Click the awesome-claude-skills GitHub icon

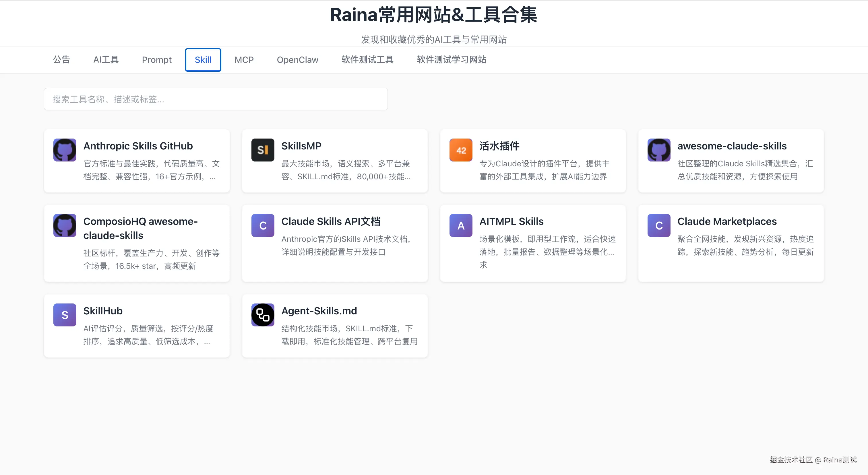pyautogui.click(x=659, y=150)
